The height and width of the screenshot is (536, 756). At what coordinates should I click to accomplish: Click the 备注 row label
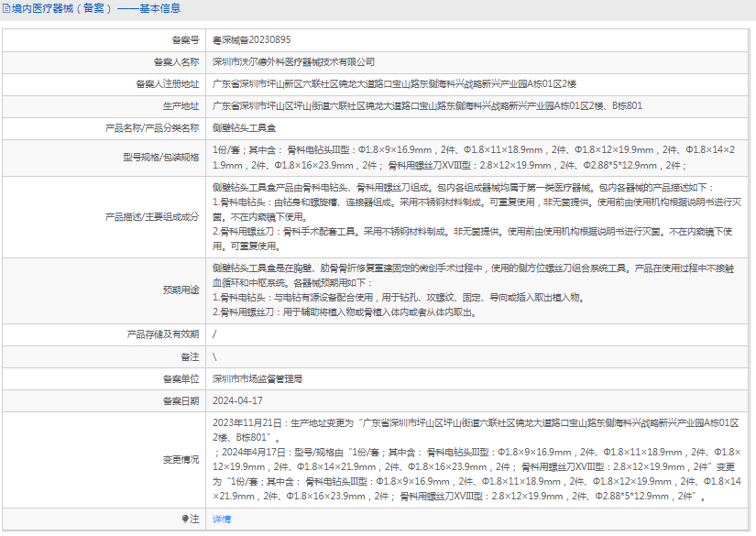click(190, 356)
